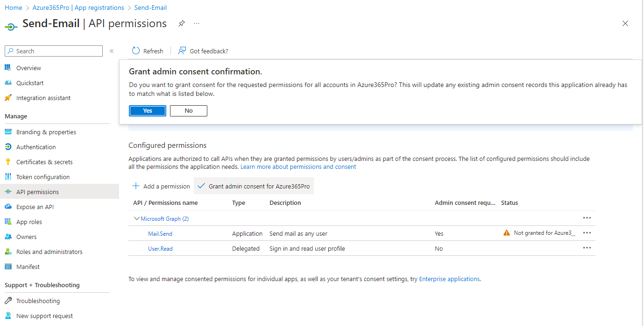
Task: Open the ellipsis menu for the User.Read row
Action: (x=587, y=248)
